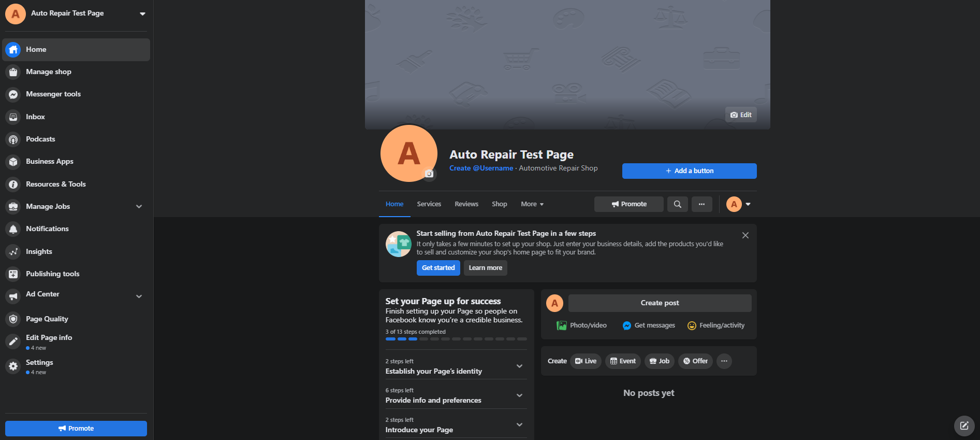Click the Create @Username link
This screenshot has height=440, width=980.
[x=481, y=168]
